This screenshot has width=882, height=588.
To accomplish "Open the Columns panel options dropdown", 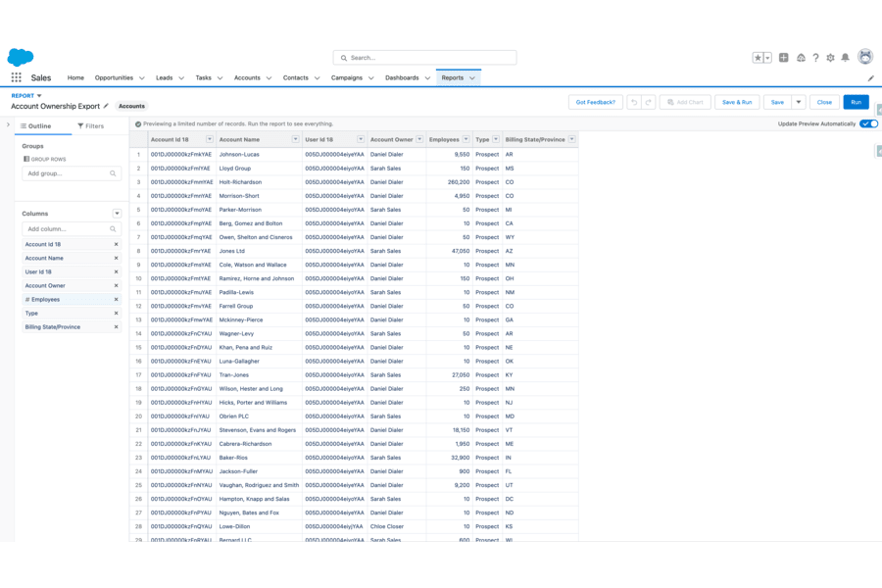I will coord(116,213).
